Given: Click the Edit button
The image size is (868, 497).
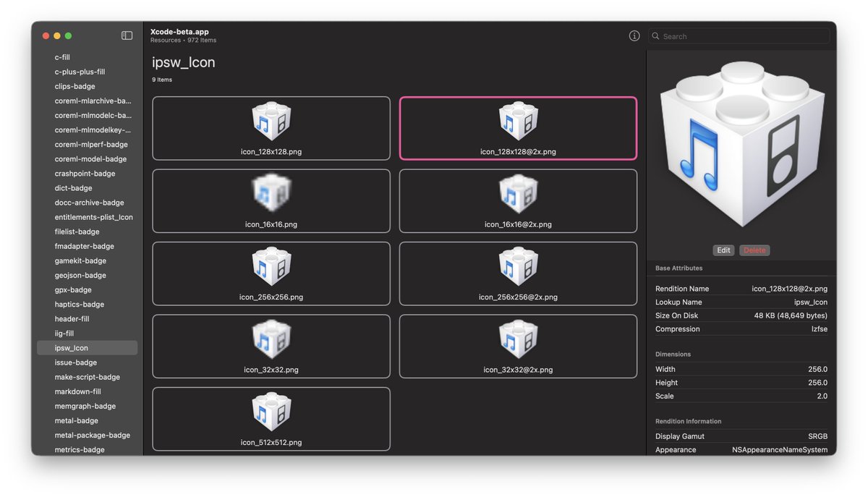Looking at the screenshot, I should pos(723,250).
